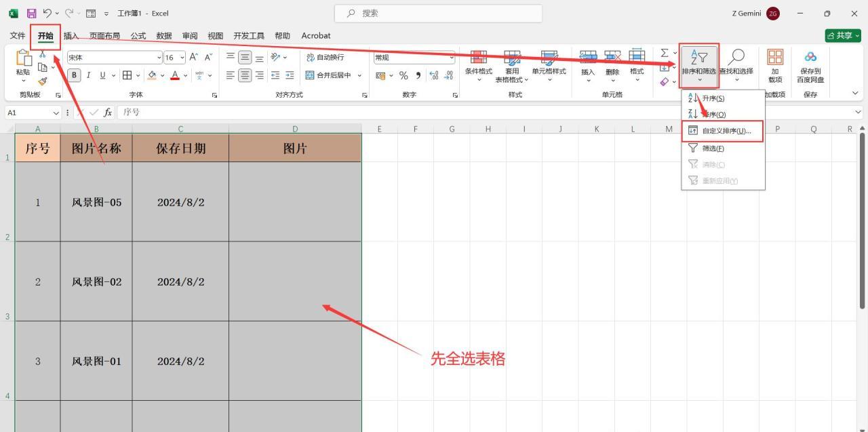The height and width of the screenshot is (432, 868).
Task: Choose Custom Sort (自定义排序) menu item
Action: tap(723, 131)
